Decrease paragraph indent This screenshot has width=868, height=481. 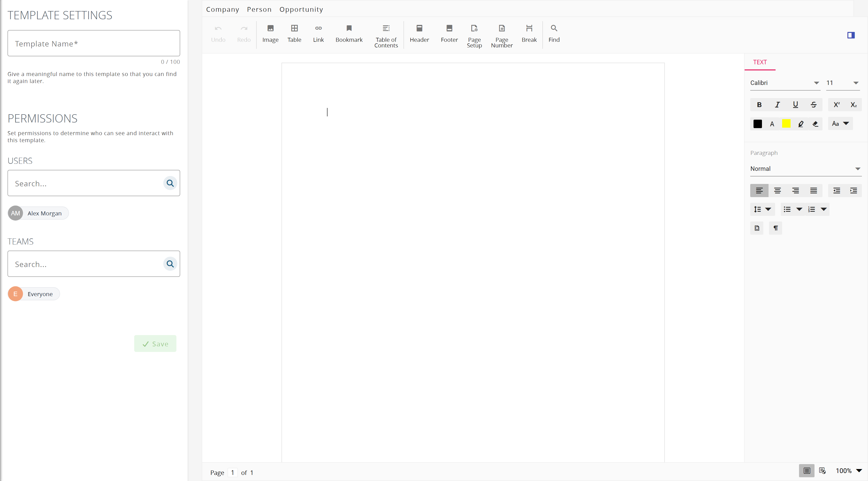[x=837, y=191]
